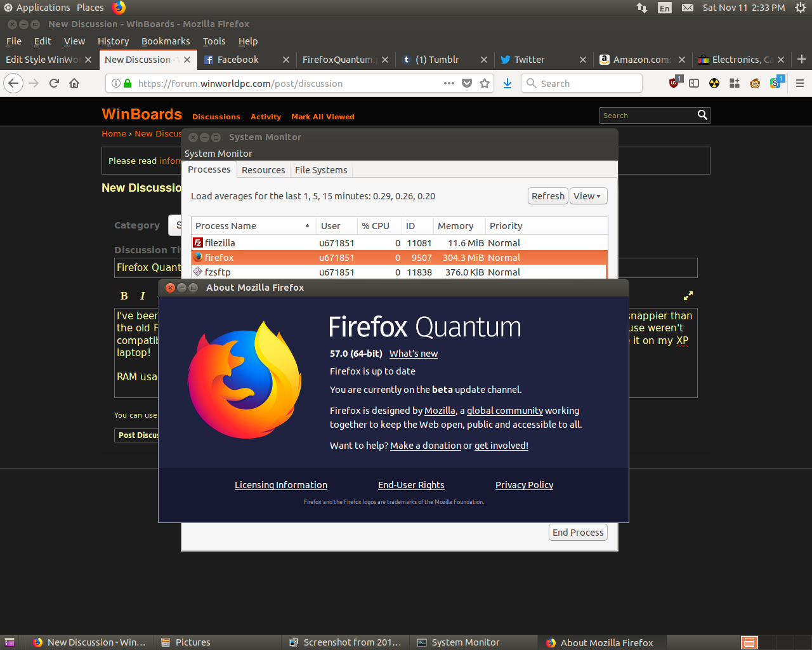Click the End Process button

[578, 532]
